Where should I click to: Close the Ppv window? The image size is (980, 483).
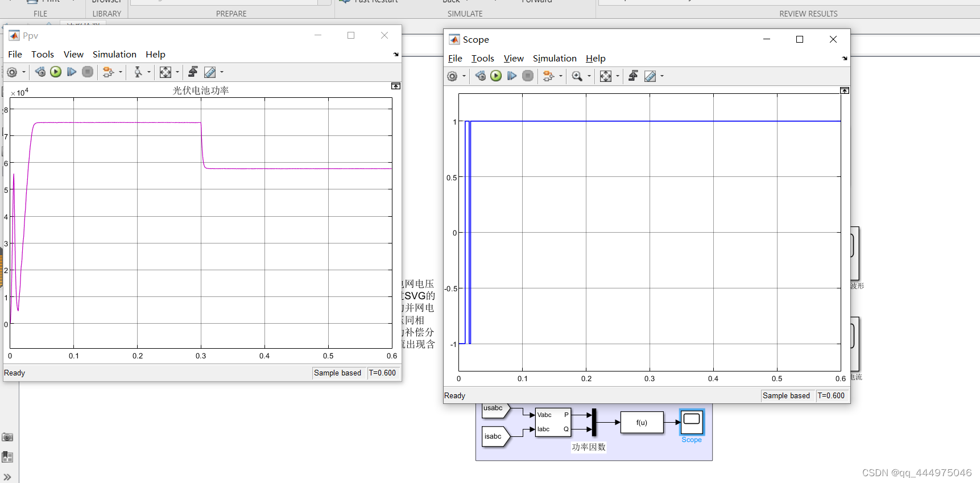click(x=384, y=35)
